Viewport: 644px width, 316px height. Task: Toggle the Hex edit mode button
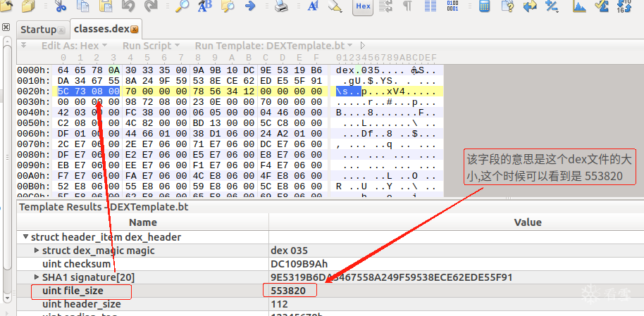[363, 6]
